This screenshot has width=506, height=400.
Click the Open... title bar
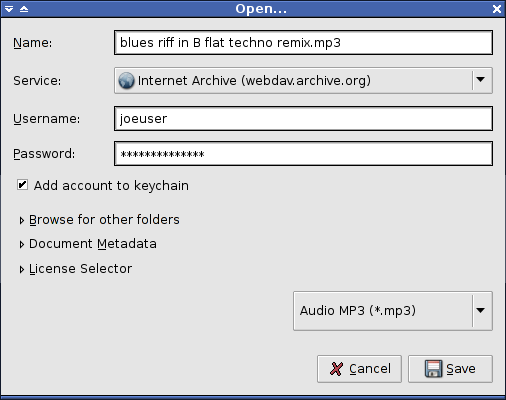point(253,9)
